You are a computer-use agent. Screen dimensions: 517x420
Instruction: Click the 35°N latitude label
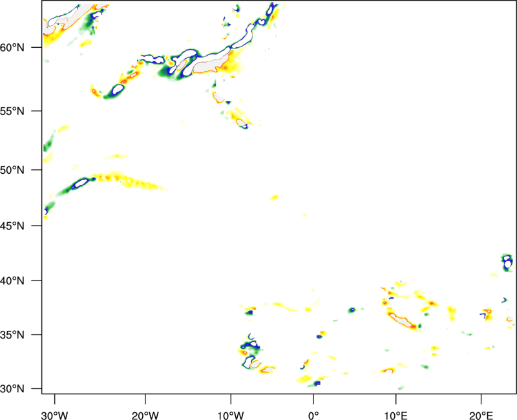tap(12, 335)
